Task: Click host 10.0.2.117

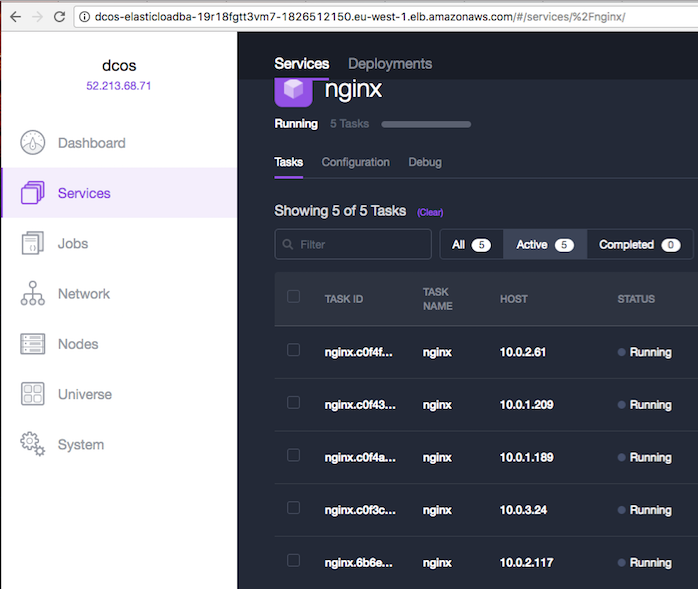Action: coord(527,562)
